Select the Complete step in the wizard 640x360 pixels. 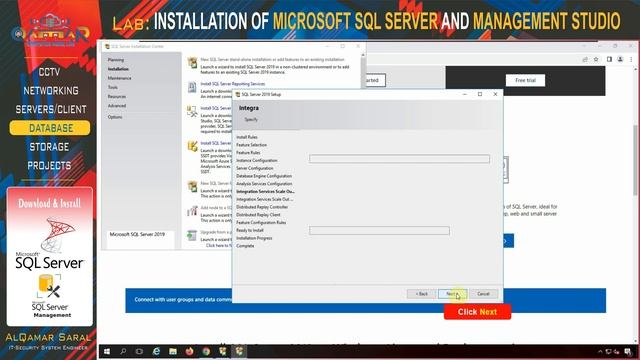click(x=245, y=246)
